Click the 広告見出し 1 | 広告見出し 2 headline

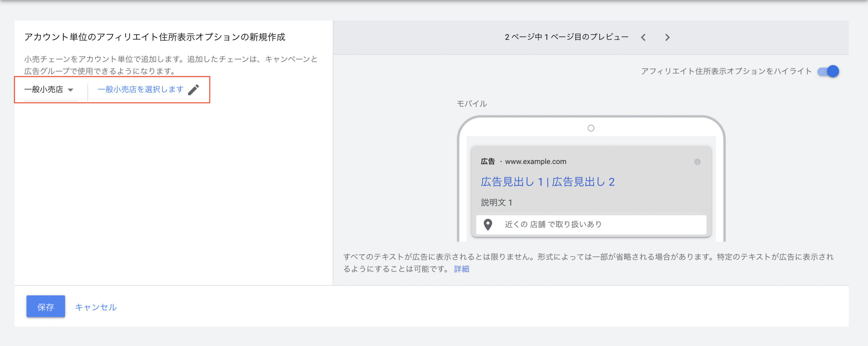[x=547, y=182]
